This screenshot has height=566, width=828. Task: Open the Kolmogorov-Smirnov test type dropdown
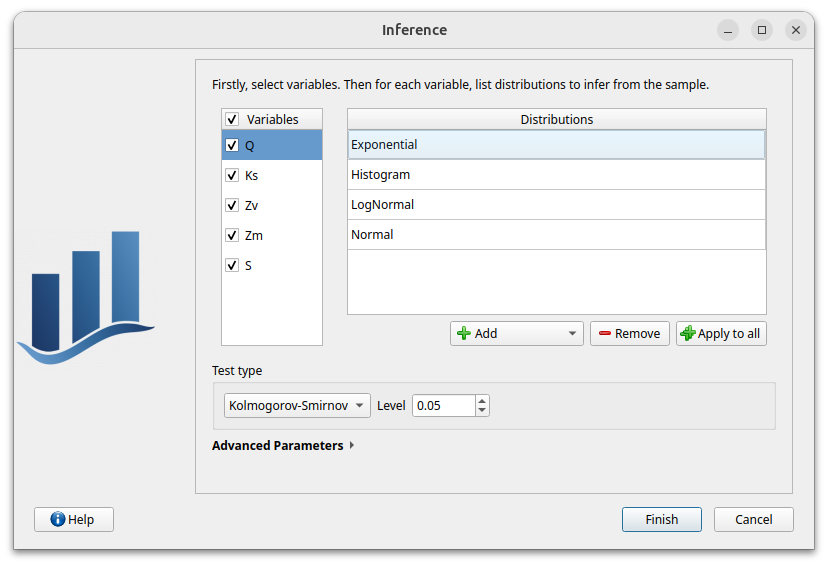(296, 405)
